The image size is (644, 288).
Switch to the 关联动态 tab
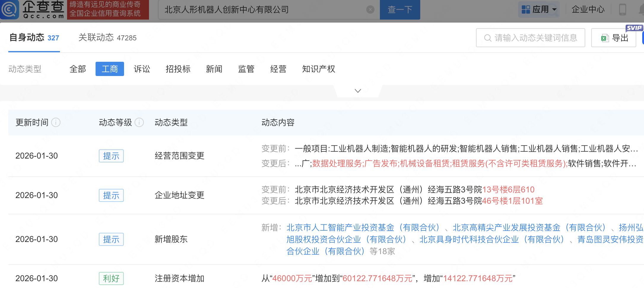[x=107, y=38]
